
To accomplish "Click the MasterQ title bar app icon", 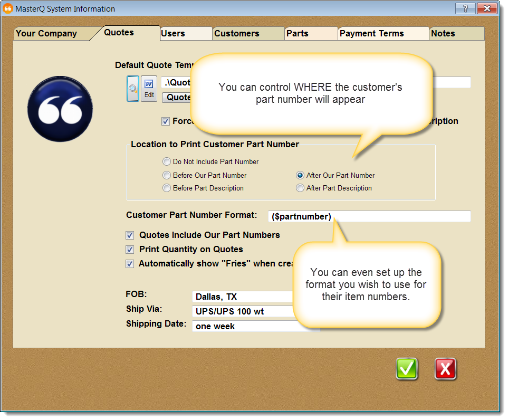I will click(8, 8).
